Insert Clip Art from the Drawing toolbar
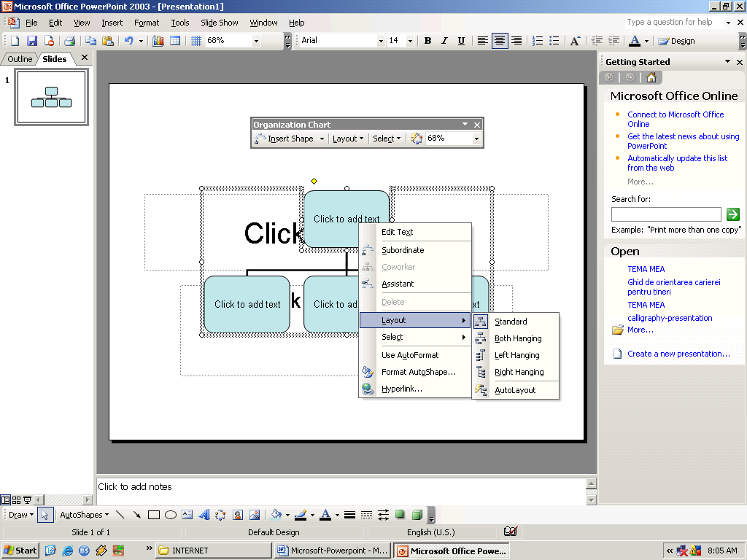The width and height of the screenshot is (747, 560). (238, 515)
